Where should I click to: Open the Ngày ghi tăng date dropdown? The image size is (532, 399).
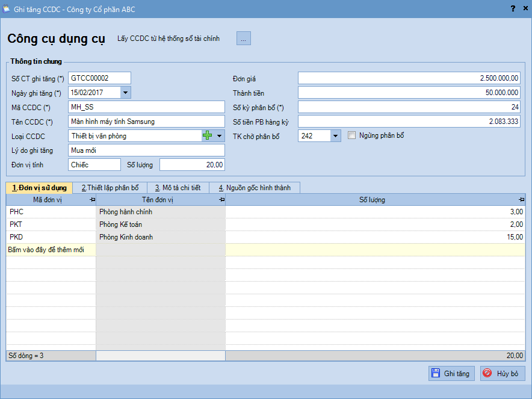[125, 93]
